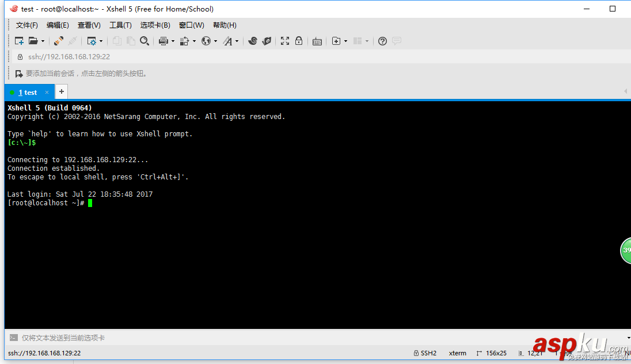The width and height of the screenshot is (631, 364).
Task: Open the 帮助(H) menu
Action: click(x=225, y=25)
